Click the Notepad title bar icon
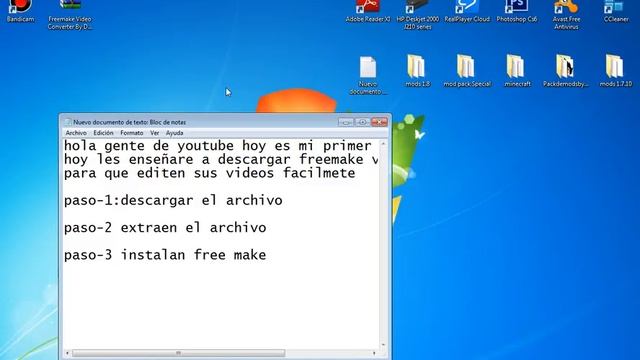640x360 pixels. [68, 122]
